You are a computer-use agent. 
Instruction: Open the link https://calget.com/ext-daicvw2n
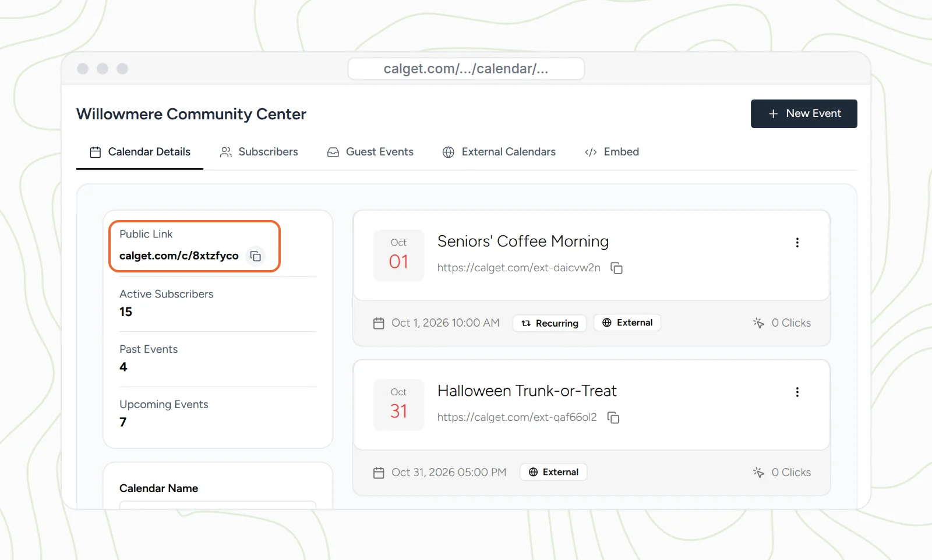(519, 268)
